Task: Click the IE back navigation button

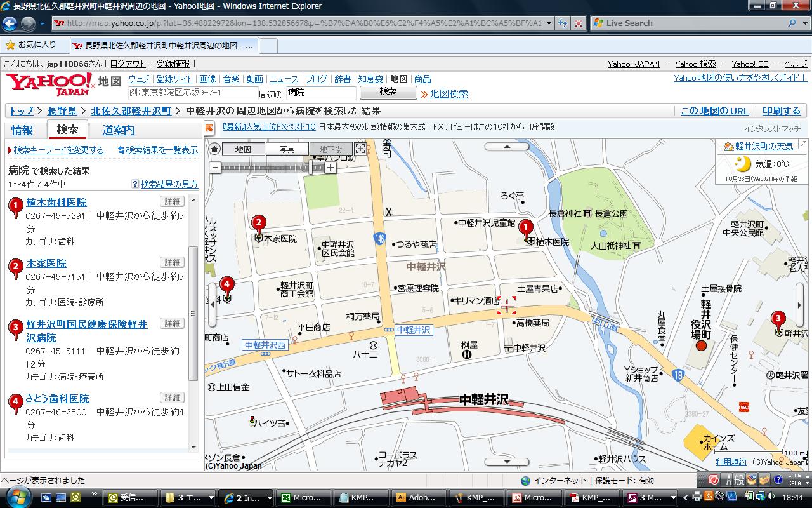Action: click(x=10, y=23)
